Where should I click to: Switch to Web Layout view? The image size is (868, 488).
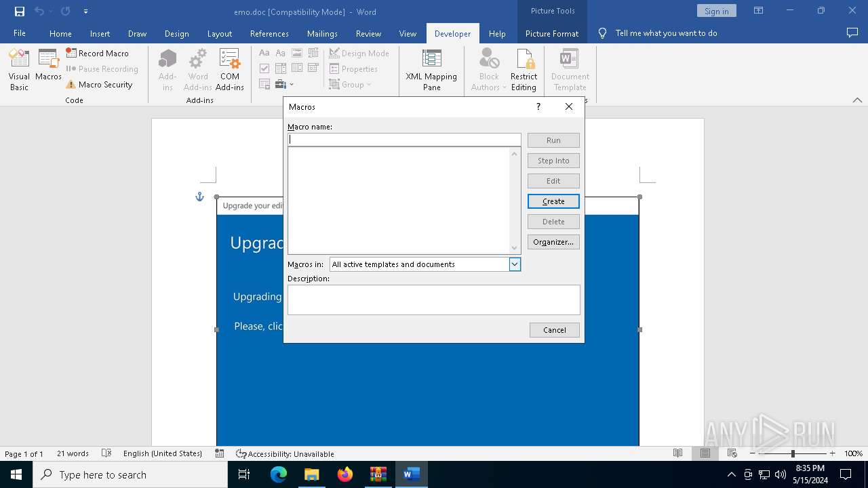pos(732,453)
